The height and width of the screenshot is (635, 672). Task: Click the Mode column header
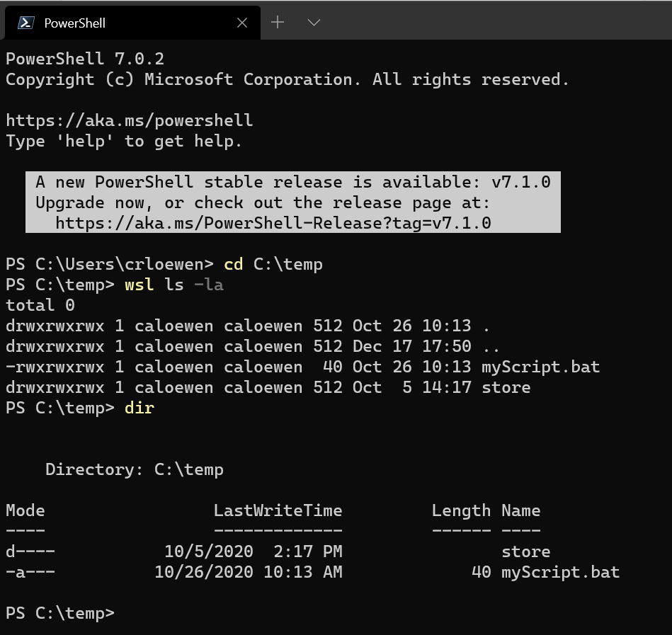pos(25,510)
